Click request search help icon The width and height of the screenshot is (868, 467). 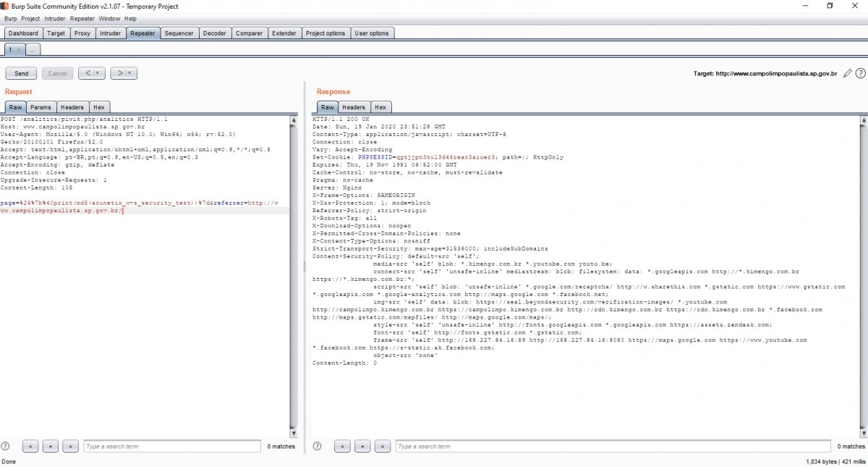(x=6, y=447)
